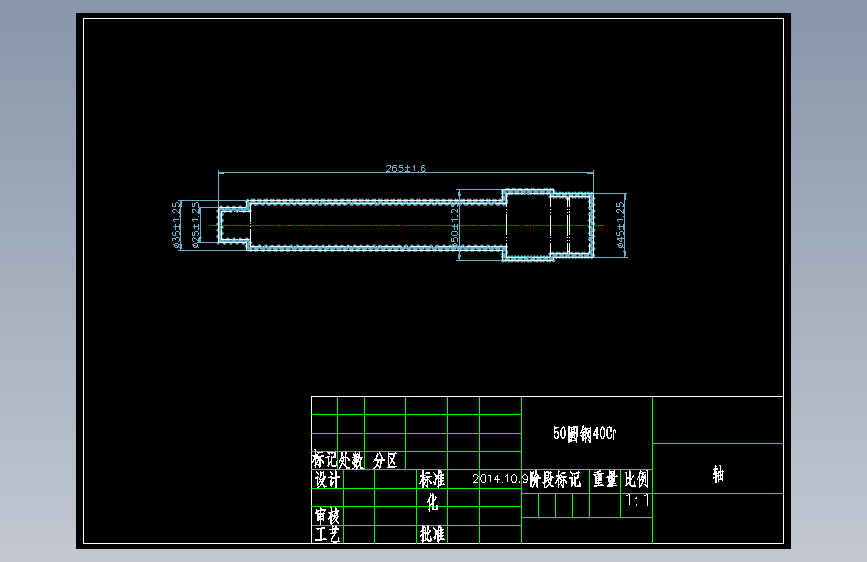This screenshot has width=867, height=562.
Task: Pick the ø25±1.25 diameter dimension
Action: (x=195, y=225)
